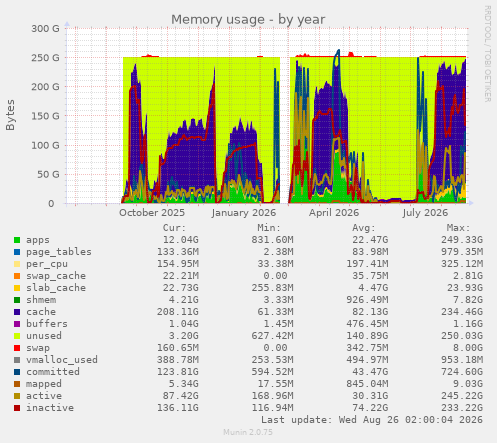Click cache max value 234.46G
Viewport: 497px width, 443px height.
(x=462, y=312)
